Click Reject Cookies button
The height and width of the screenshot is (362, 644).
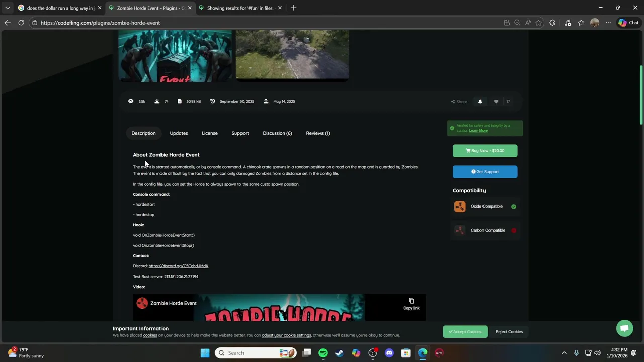(x=509, y=332)
